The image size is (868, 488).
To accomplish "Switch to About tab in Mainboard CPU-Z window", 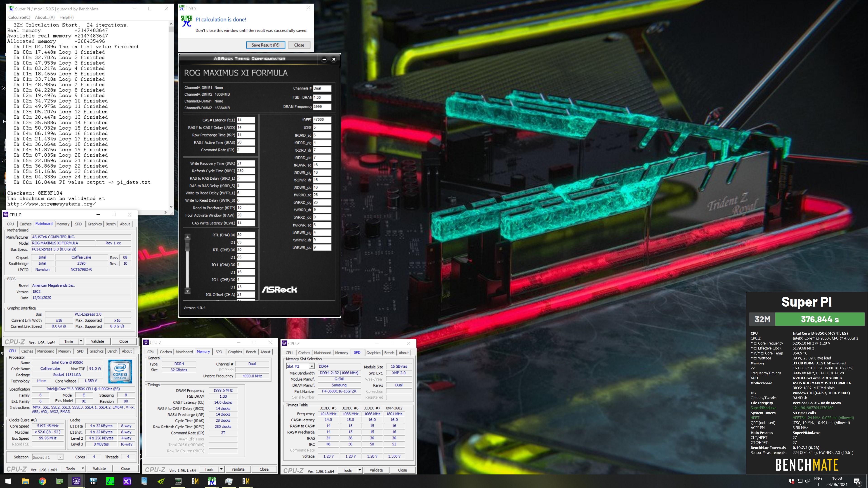I will [x=125, y=224].
